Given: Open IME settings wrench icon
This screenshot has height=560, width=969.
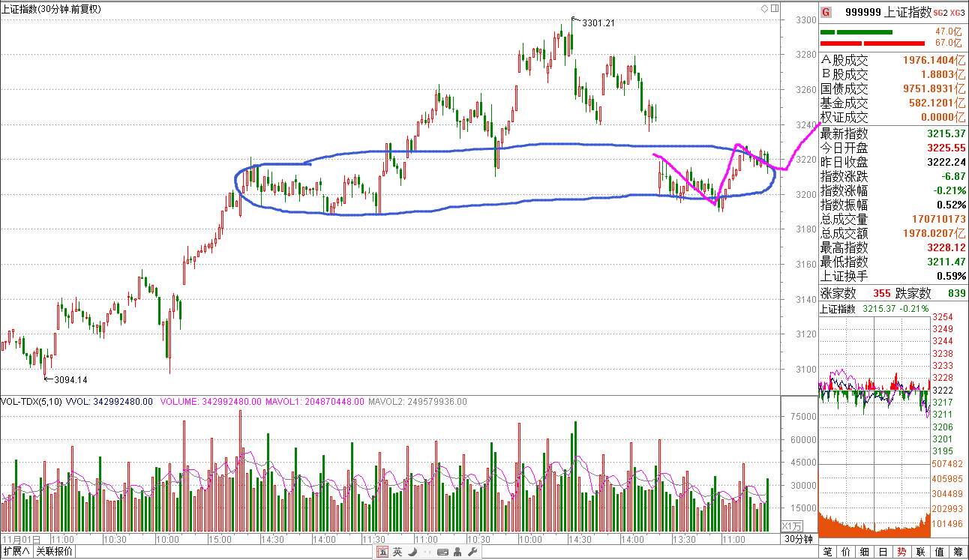Looking at the screenshot, I should [x=472, y=553].
